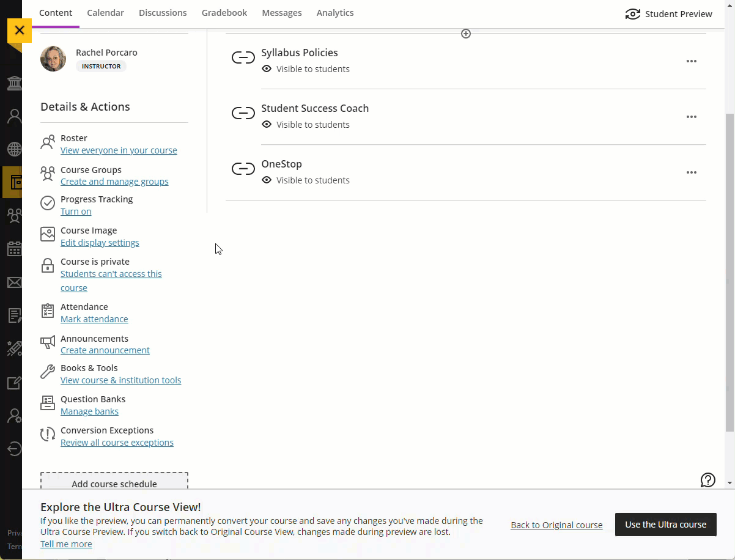Expand the OneStop options menu
Viewport: 735px width, 560px height.
(x=691, y=172)
